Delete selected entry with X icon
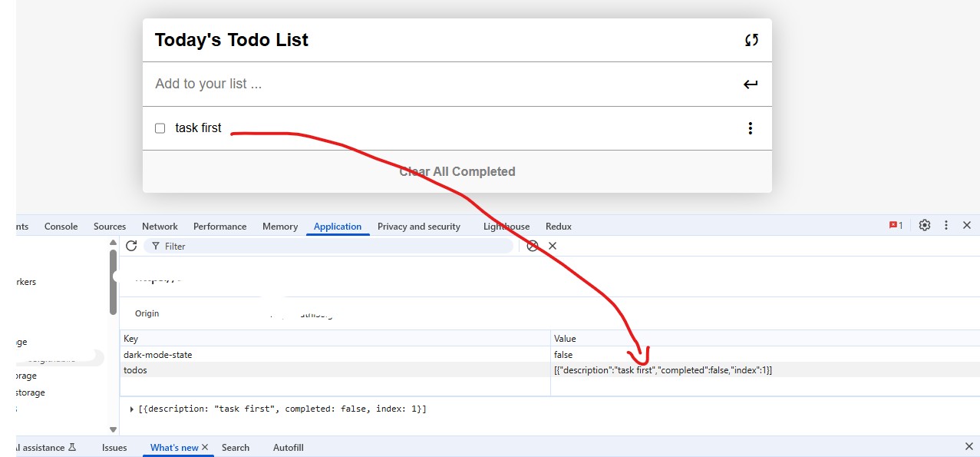Screen dimensions: 980x457 pyautogui.click(x=553, y=246)
